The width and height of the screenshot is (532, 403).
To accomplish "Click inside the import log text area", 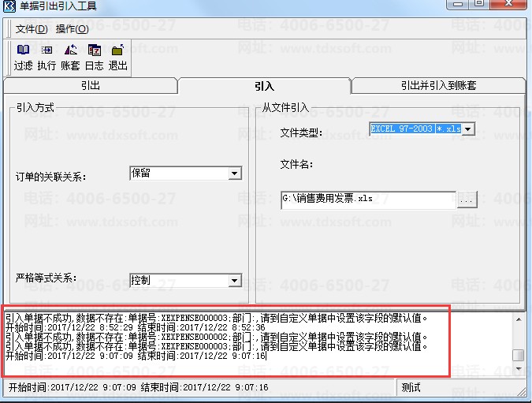I will click(x=258, y=341).
